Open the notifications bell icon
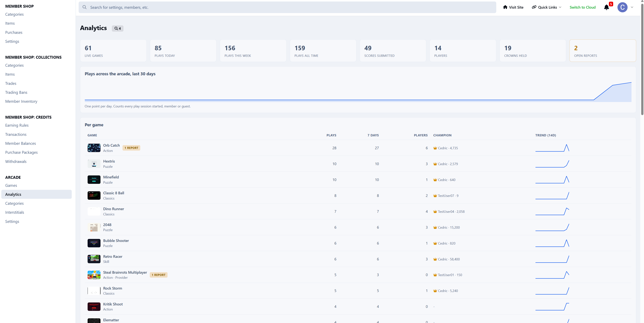Screen dimensions: 644x323 (x=606, y=7)
